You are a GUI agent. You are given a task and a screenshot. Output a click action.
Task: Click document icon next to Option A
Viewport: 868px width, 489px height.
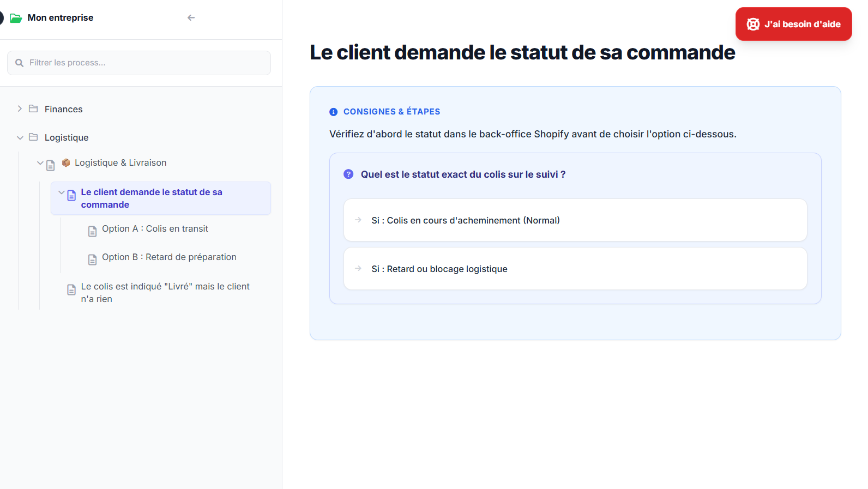tap(93, 231)
